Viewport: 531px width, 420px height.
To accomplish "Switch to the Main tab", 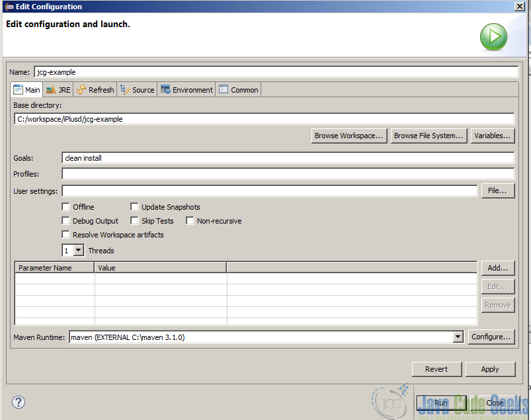I will pyautogui.click(x=26, y=89).
